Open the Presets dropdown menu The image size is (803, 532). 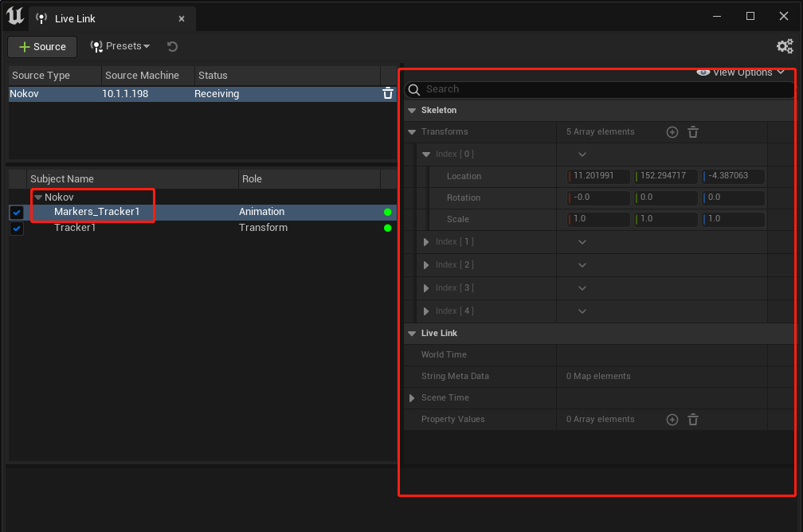click(x=120, y=47)
